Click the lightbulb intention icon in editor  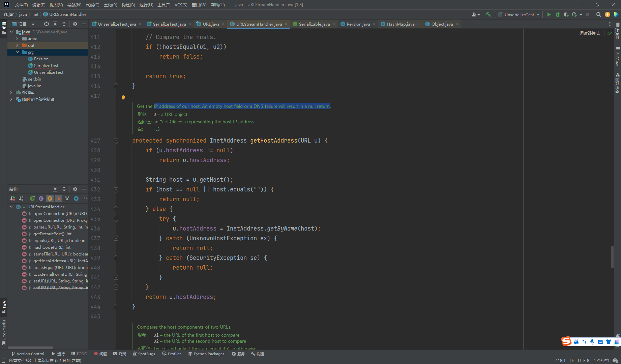point(123,98)
